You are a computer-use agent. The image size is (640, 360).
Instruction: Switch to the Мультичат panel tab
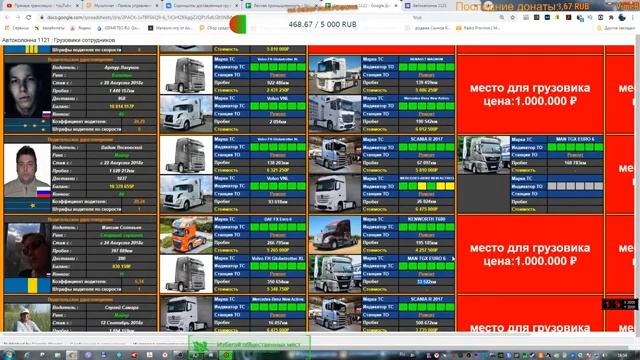tap(121, 6)
